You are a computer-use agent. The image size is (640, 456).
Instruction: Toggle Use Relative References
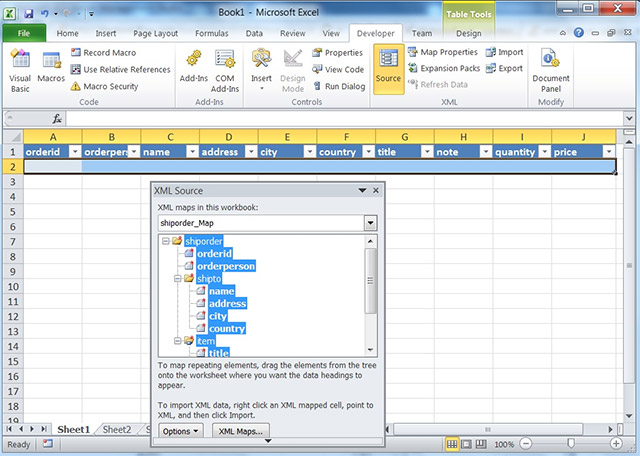point(120,69)
